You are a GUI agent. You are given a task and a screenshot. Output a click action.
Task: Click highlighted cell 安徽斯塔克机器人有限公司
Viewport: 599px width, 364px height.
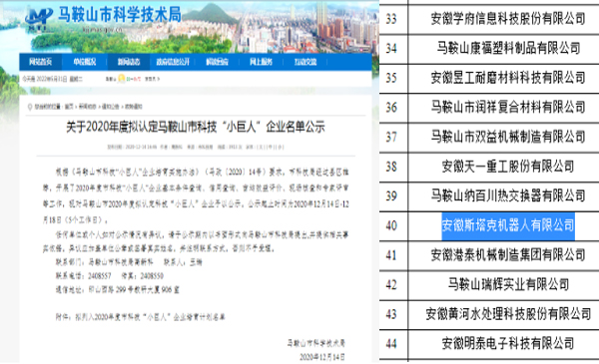508,225
